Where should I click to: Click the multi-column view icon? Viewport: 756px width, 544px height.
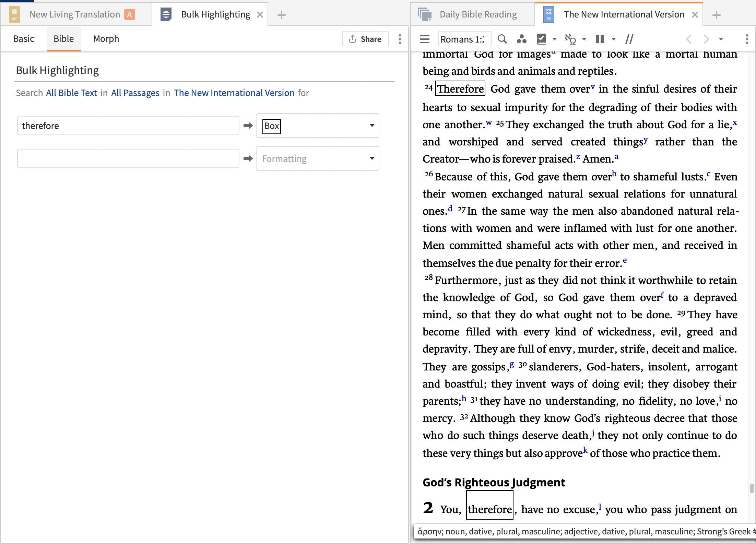[x=600, y=39]
